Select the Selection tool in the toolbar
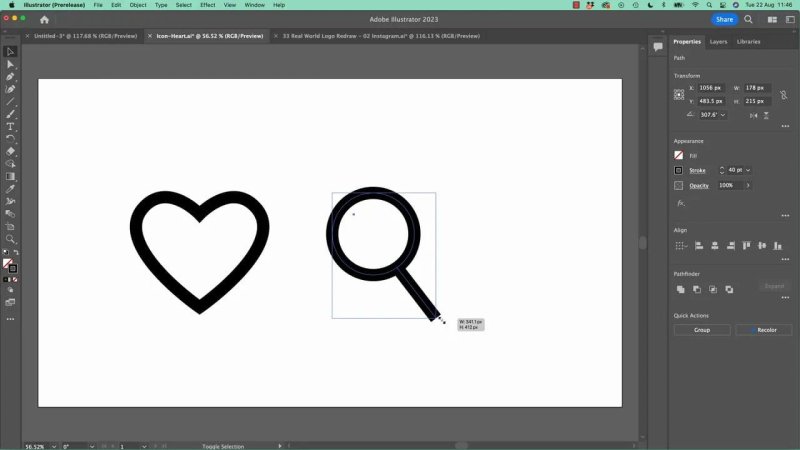This screenshot has height=450, width=800. point(10,52)
